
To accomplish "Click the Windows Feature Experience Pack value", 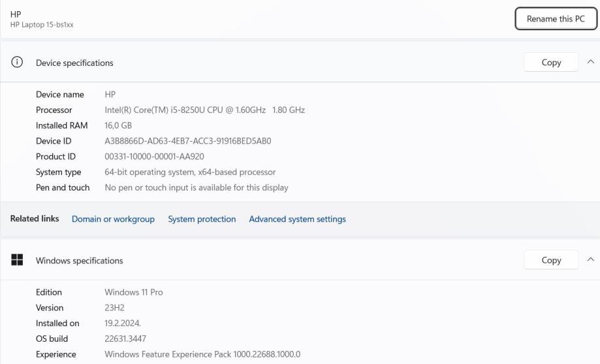I will pos(202,355).
